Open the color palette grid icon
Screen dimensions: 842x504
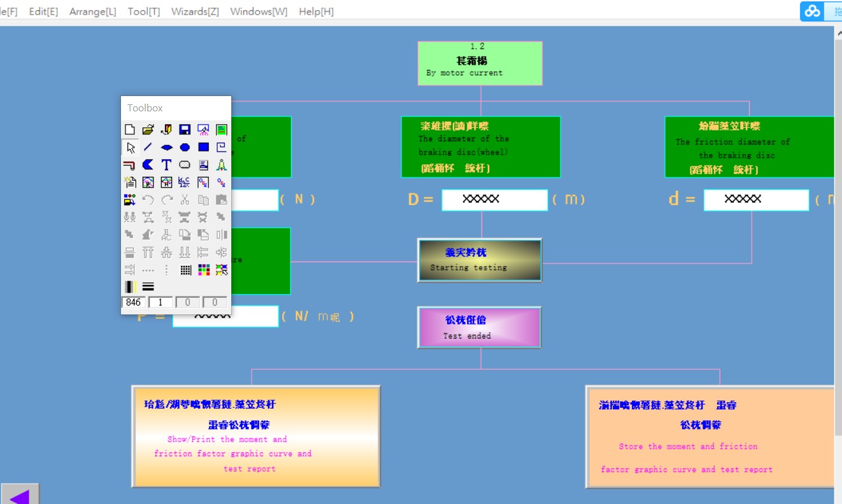pos(203,270)
